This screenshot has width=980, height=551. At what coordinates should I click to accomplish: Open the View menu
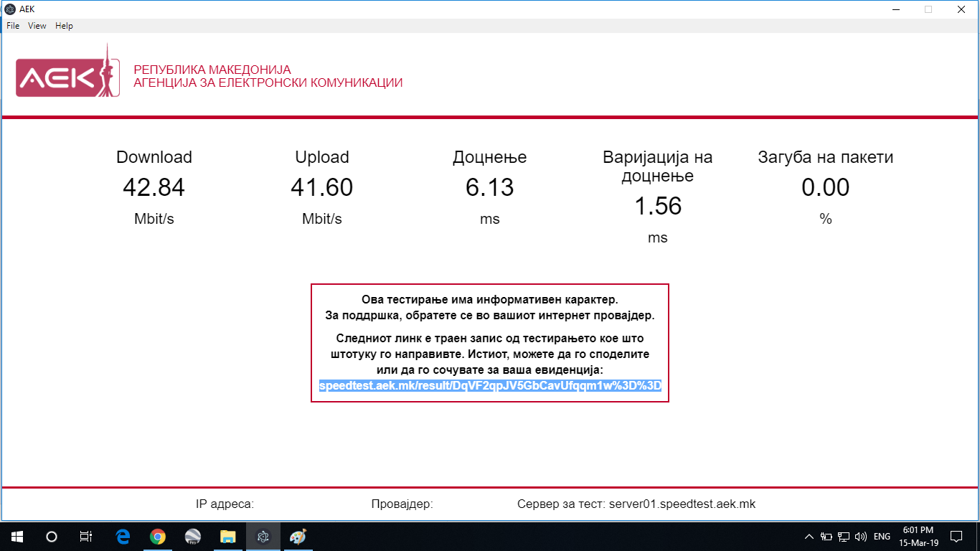click(37, 26)
